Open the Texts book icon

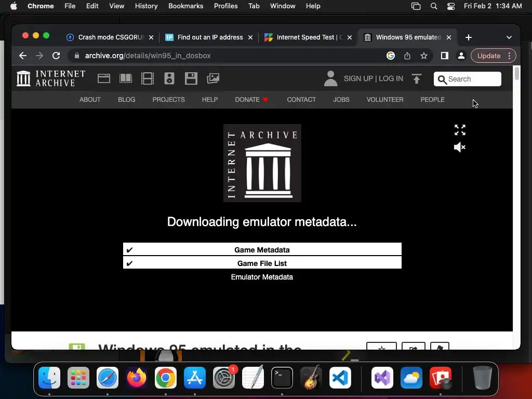(126, 78)
